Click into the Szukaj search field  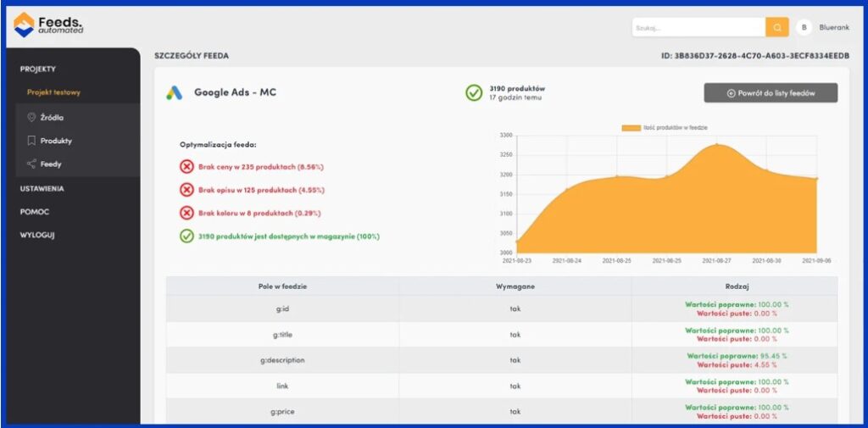698,27
